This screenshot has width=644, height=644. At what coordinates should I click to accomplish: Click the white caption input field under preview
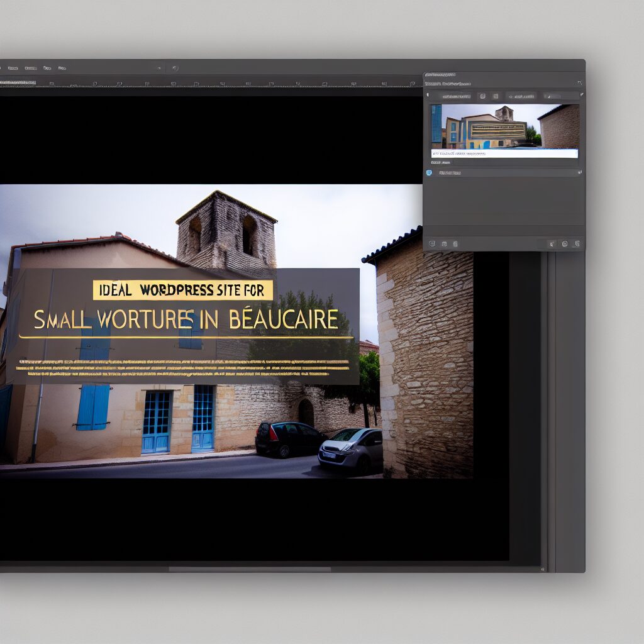504,153
